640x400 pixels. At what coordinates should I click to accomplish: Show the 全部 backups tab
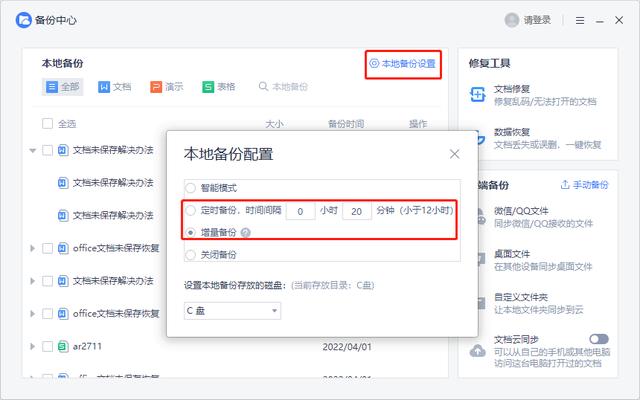[62, 87]
